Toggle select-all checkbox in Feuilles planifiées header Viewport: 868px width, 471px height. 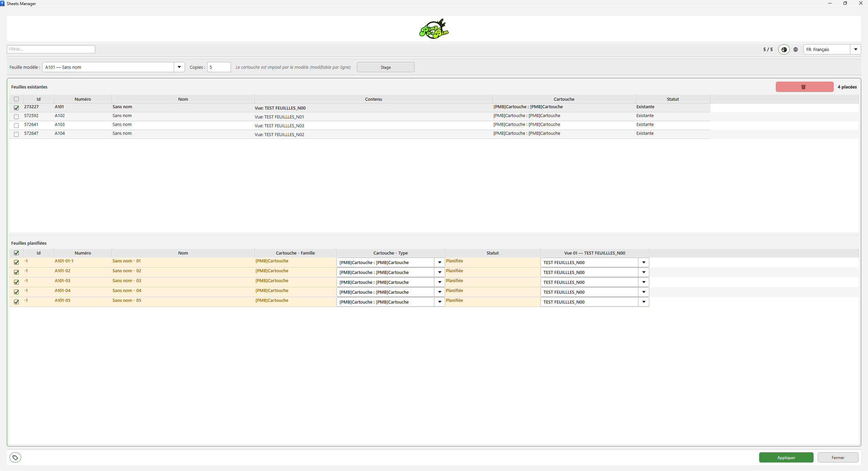point(16,253)
